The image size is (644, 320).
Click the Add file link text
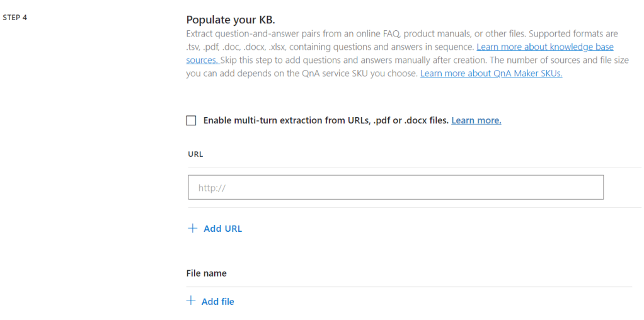point(217,302)
